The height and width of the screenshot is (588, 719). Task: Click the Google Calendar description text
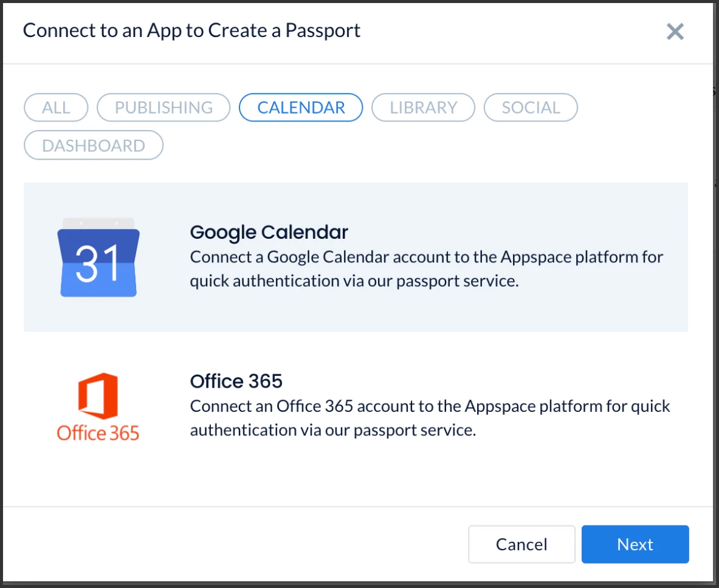tap(427, 269)
